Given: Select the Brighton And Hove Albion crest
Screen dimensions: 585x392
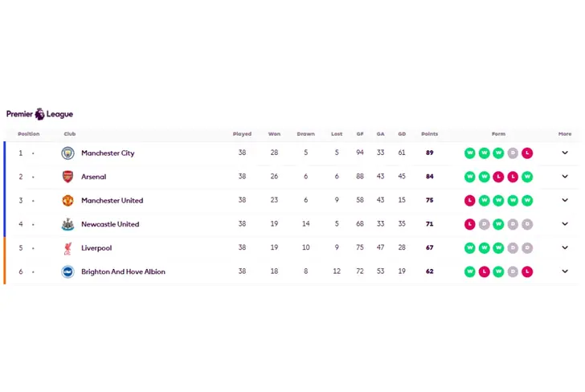Looking at the screenshot, I should point(67,272).
